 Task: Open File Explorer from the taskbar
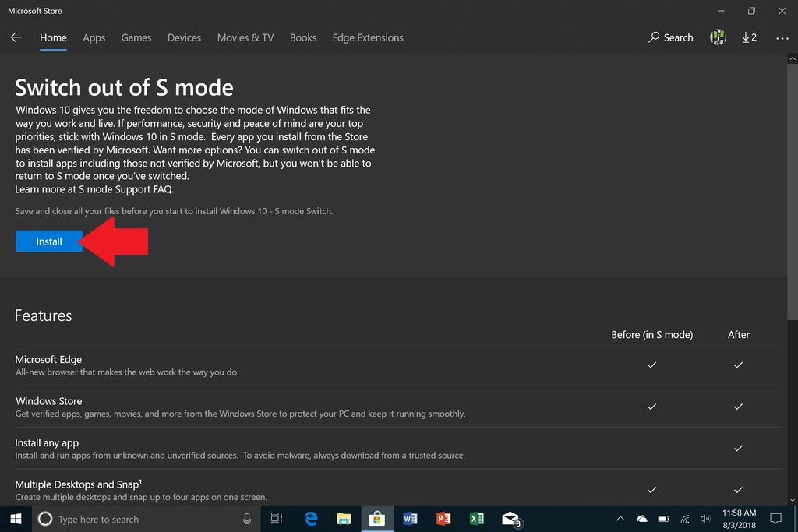tap(344, 519)
